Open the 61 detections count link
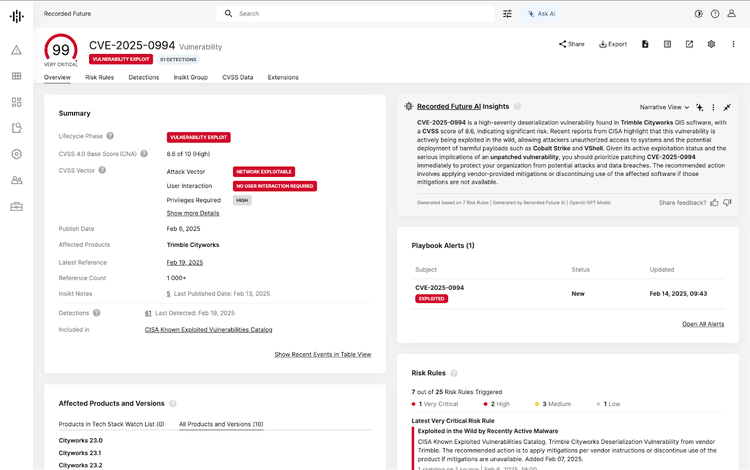The width and height of the screenshot is (750, 470). [x=148, y=313]
